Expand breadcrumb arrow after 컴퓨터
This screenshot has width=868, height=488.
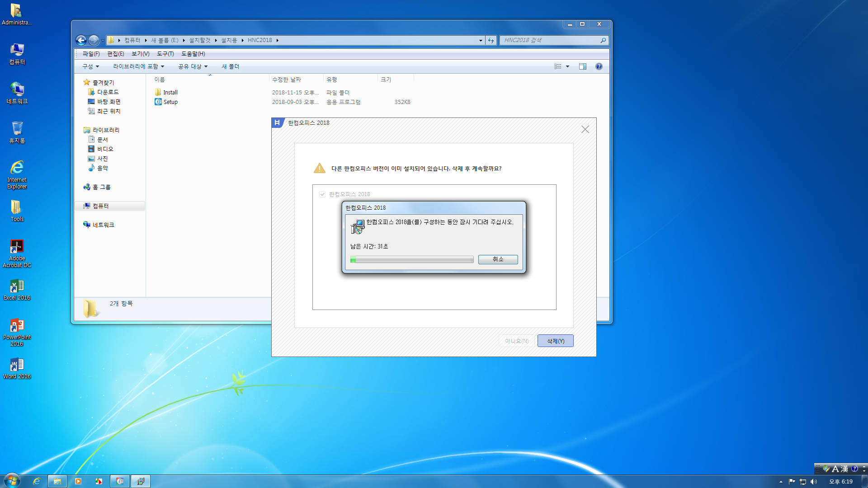[x=146, y=40]
